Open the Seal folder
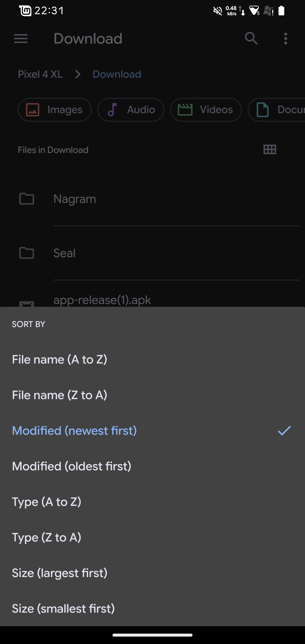This screenshot has height=644, width=305. pos(64,253)
